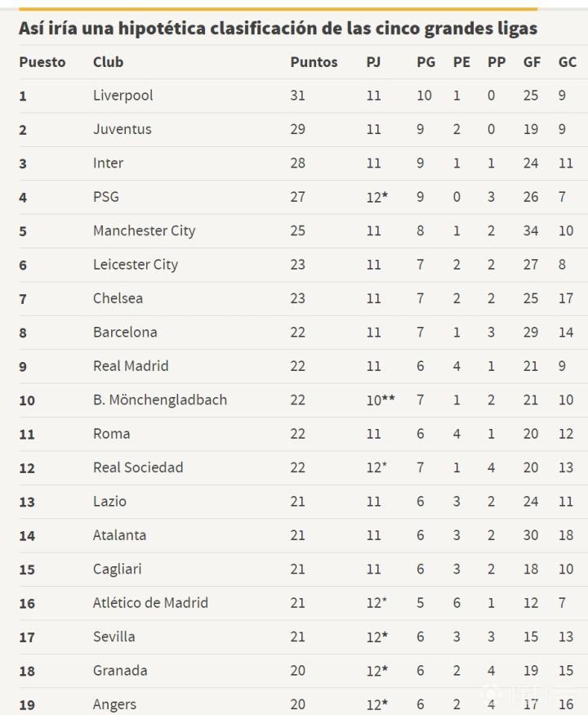Screen dimensions: 588x715
Task: Click the Puntos column header
Action: 314,62
